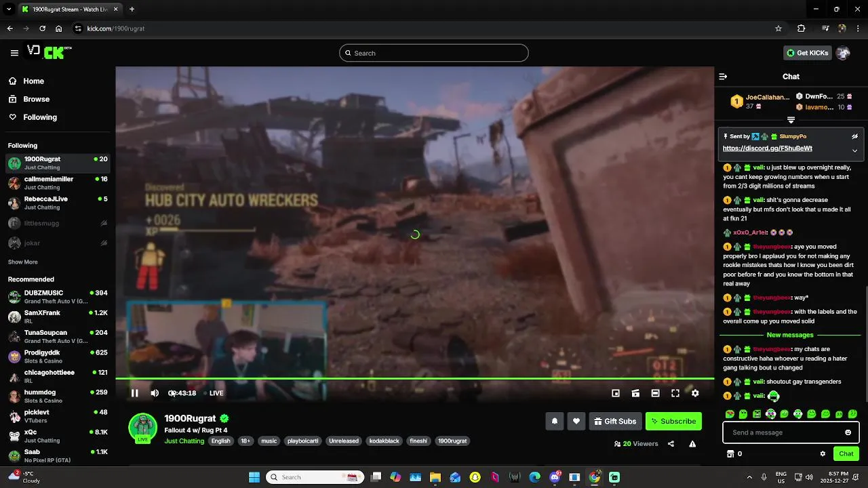Open a new browser tab
The height and width of the screenshot is (488, 868).
(x=132, y=9)
